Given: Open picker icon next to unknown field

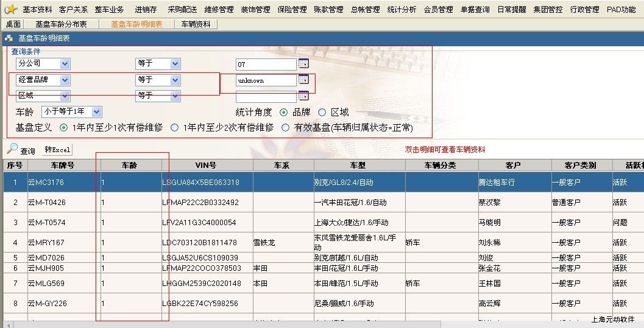Looking at the screenshot, I should 303,80.
